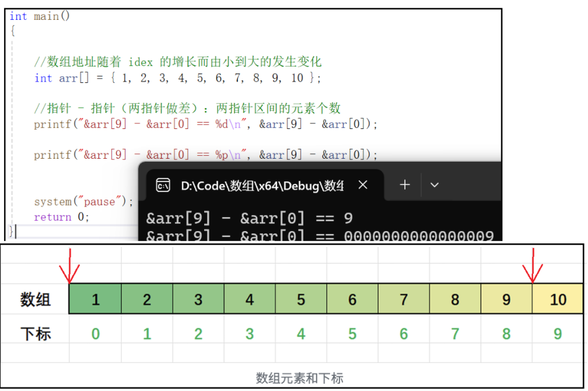Image resolution: width=588 pixels, height=391 pixels.
Task: Click the 'int main()' declaration line
Action: (x=40, y=16)
